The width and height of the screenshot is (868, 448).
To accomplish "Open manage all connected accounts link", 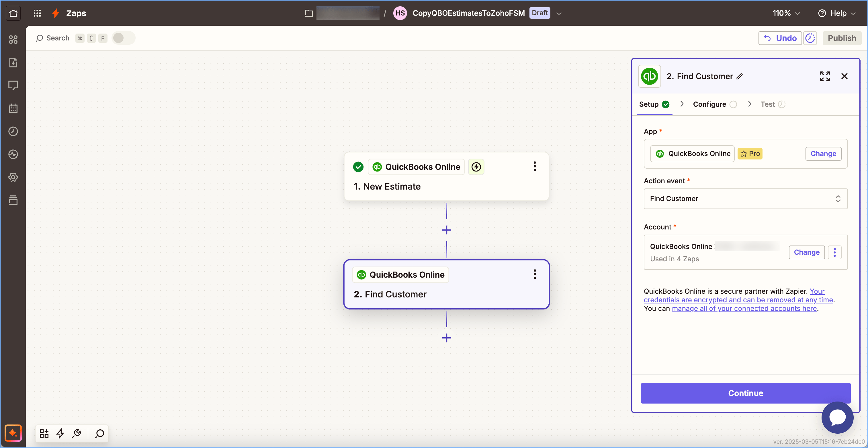I will click(x=744, y=308).
